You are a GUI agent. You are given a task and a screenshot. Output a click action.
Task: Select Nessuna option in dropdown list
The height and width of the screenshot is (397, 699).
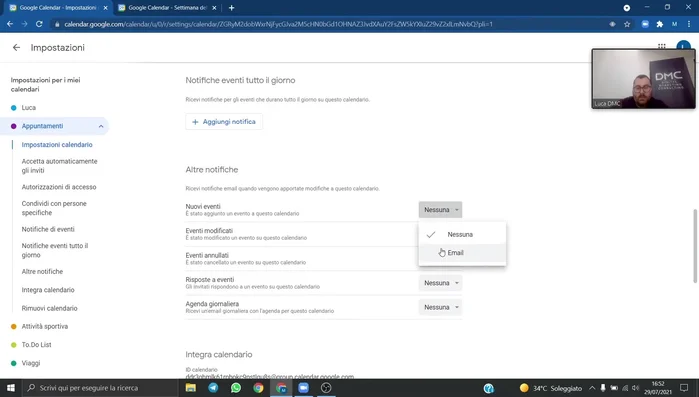click(462, 234)
